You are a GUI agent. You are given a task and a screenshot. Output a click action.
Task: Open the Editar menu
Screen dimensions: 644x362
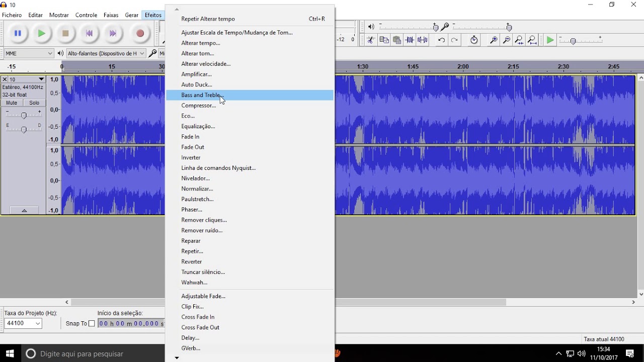[x=35, y=15]
